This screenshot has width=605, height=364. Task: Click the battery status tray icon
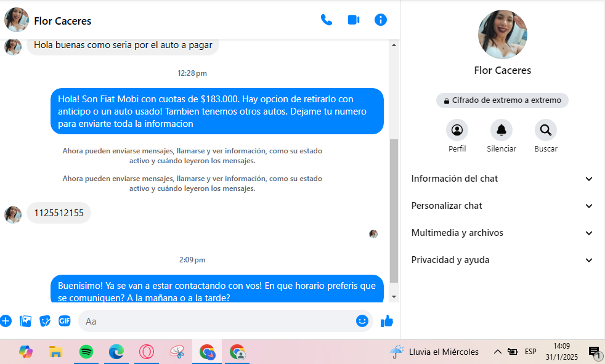pyautogui.click(x=513, y=352)
